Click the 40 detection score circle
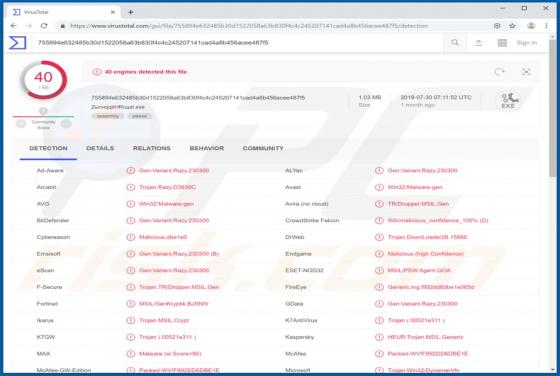The width and height of the screenshot is (560, 376). point(44,80)
